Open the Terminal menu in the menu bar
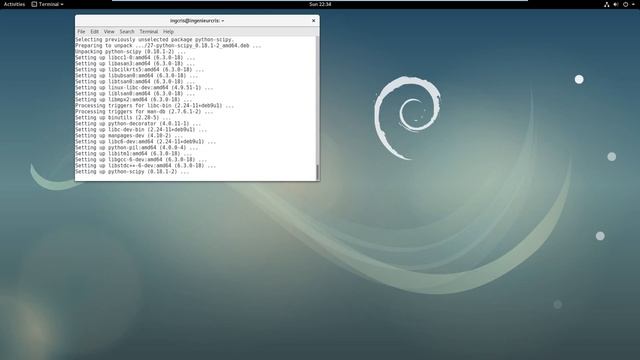 coord(149,31)
